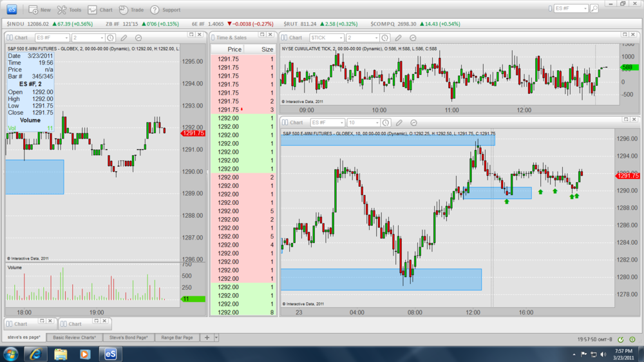
Task: Open the interval dropdown in the $TICK chart
Action: click(376, 38)
